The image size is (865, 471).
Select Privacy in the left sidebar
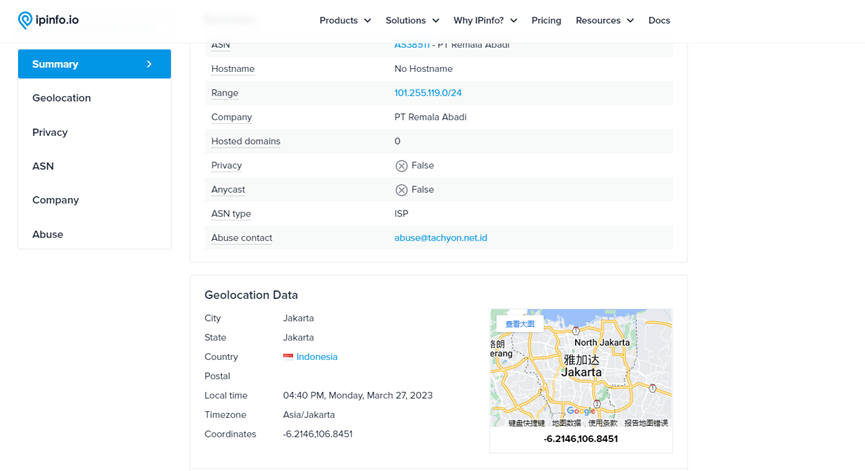pos(50,132)
